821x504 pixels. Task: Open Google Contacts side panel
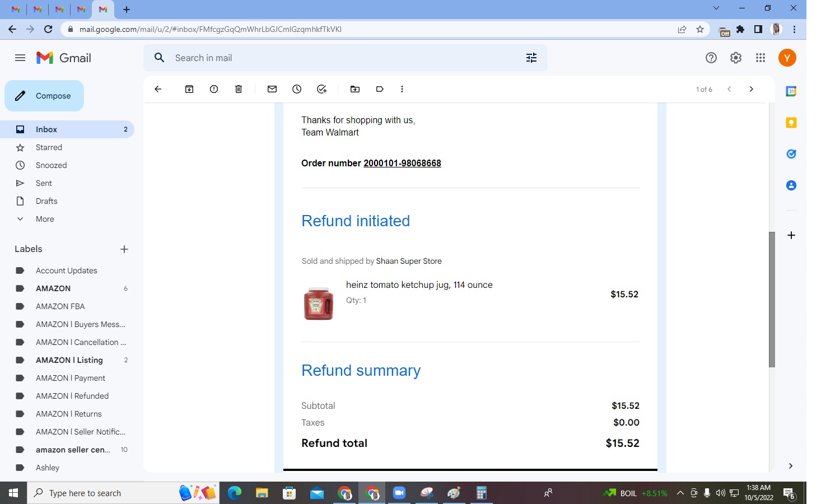click(791, 185)
